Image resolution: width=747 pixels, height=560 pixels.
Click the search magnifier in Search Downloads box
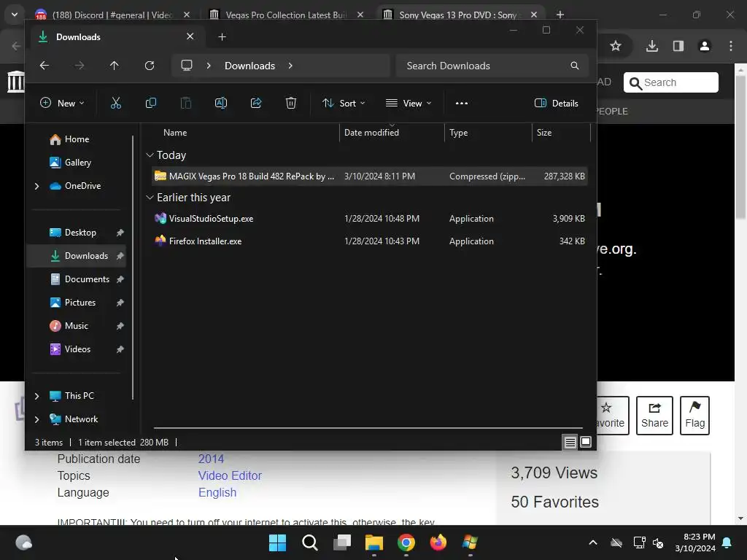point(575,66)
